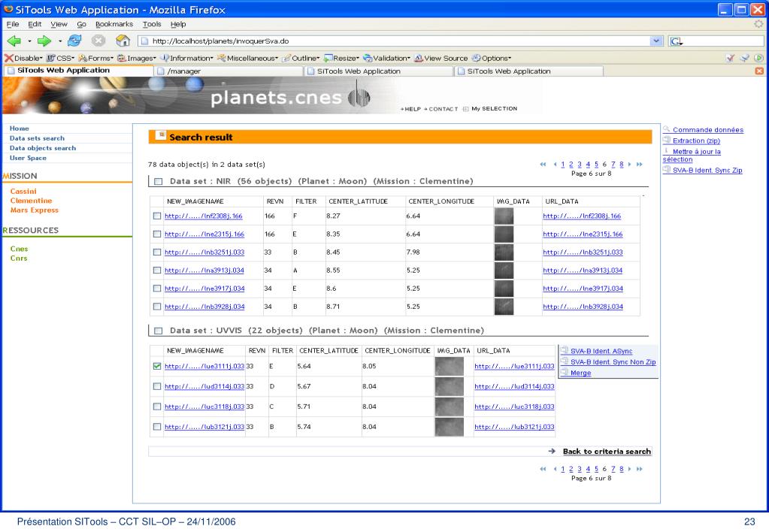The image size is (769, 532).
Task: Open the Outline developer toolbar menu
Action: coord(301,58)
